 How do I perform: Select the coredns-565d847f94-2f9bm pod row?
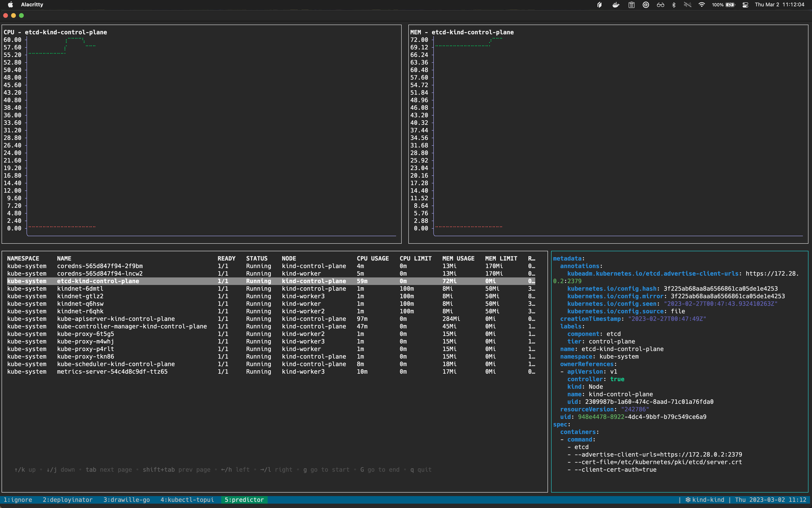[271, 266]
